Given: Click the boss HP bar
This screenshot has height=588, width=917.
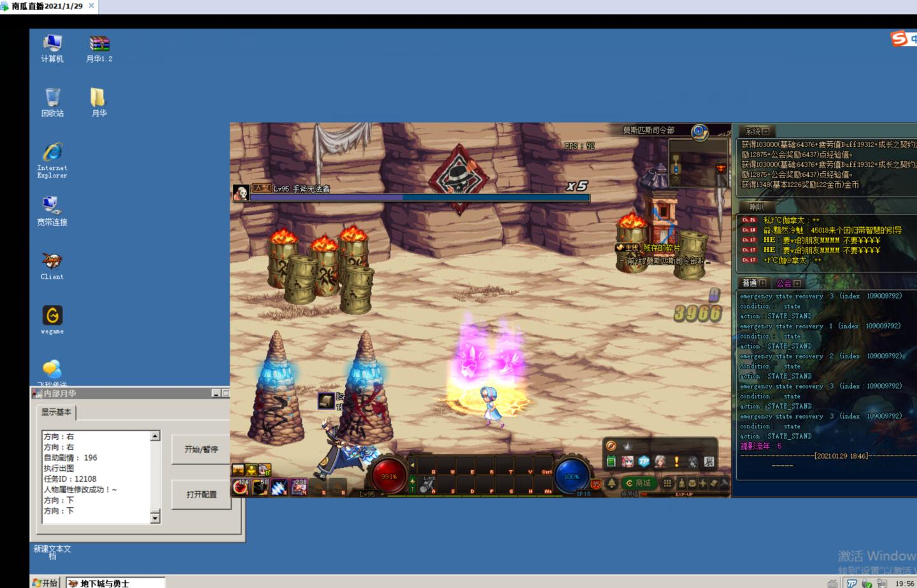Looking at the screenshot, I should pos(420,197).
